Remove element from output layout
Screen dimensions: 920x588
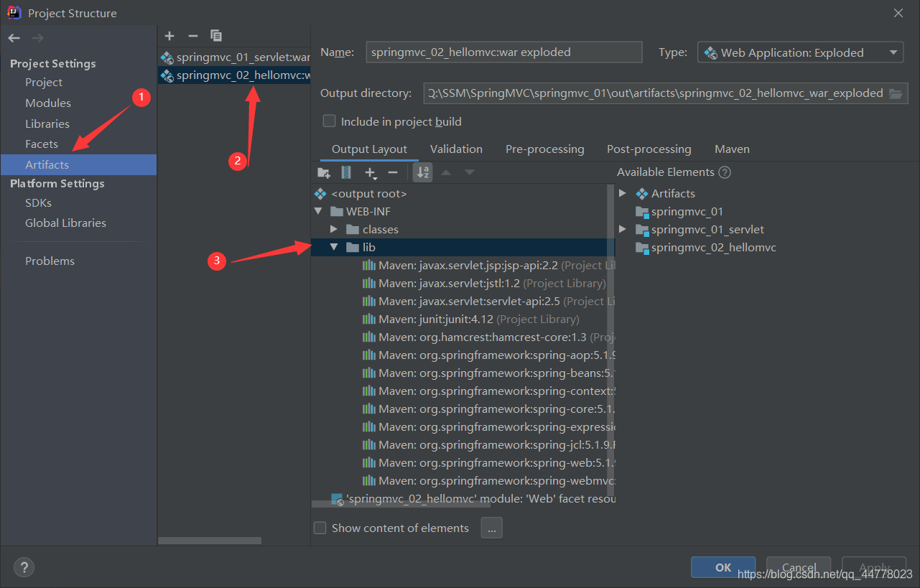[x=393, y=172]
